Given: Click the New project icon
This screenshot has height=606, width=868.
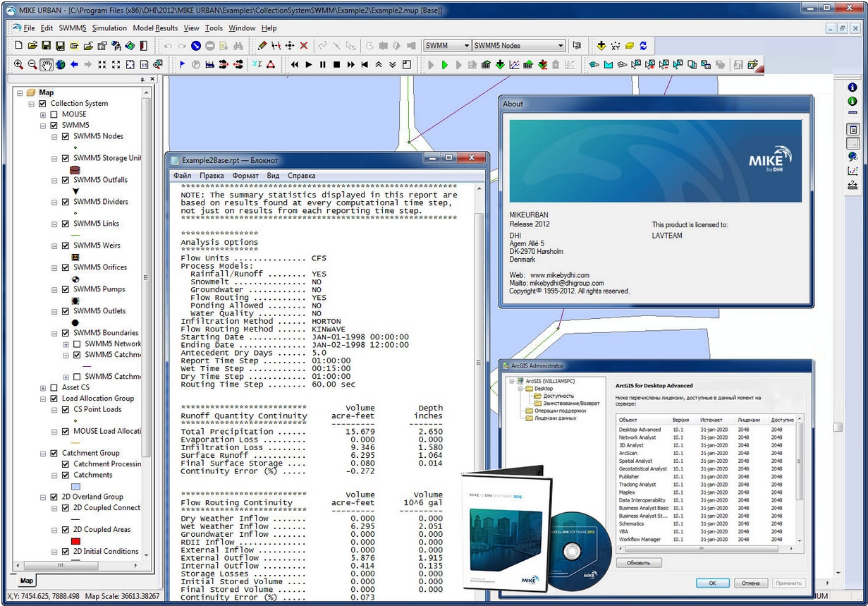Looking at the screenshot, I should tap(18, 46).
